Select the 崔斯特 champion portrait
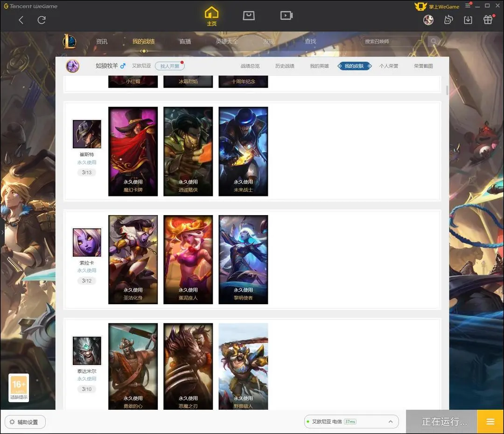Image resolution: width=504 pixels, height=434 pixels. pyautogui.click(x=87, y=134)
